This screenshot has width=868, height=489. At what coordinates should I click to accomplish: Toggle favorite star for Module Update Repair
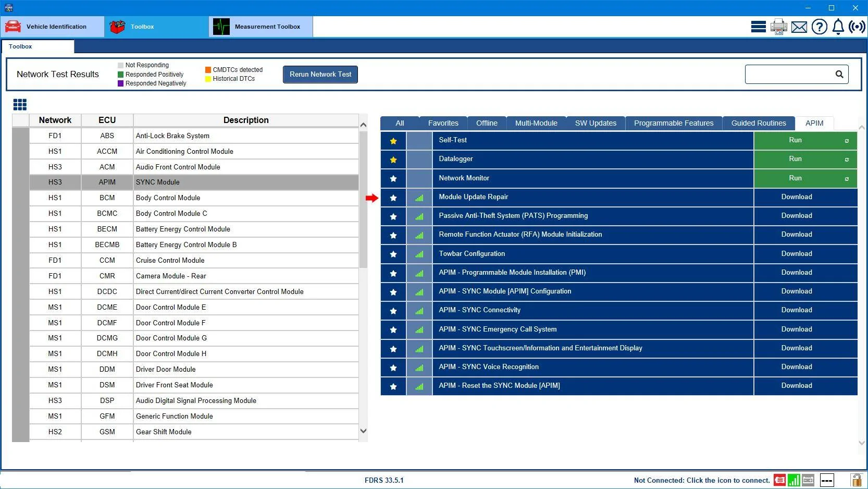click(393, 198)
